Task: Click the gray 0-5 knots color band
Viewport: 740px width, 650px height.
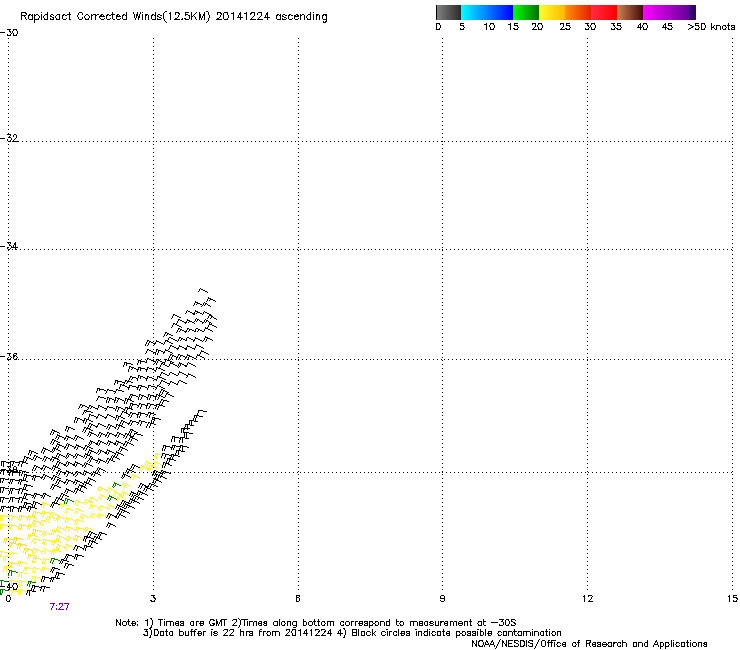Action: tap(448, 12)
